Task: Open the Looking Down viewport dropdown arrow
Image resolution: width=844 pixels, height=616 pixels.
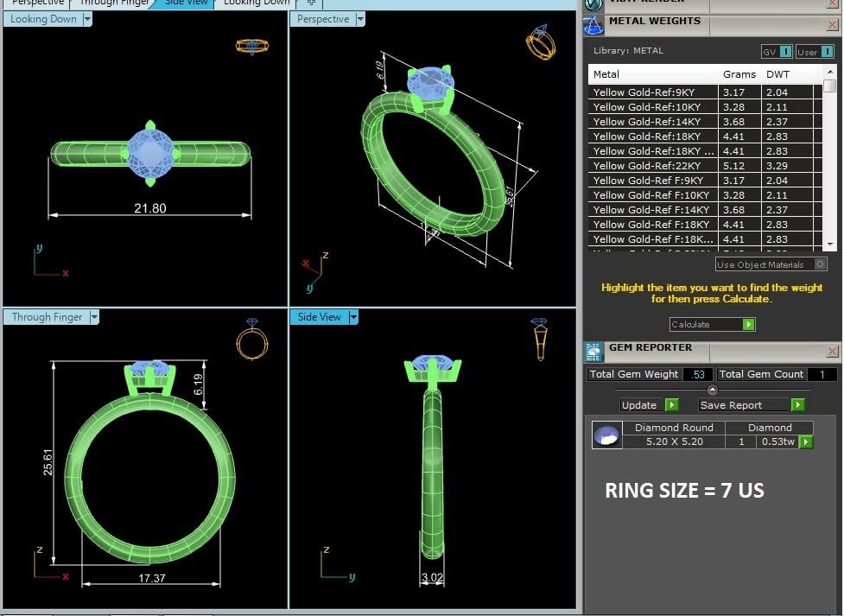Action: coord(87,19)
